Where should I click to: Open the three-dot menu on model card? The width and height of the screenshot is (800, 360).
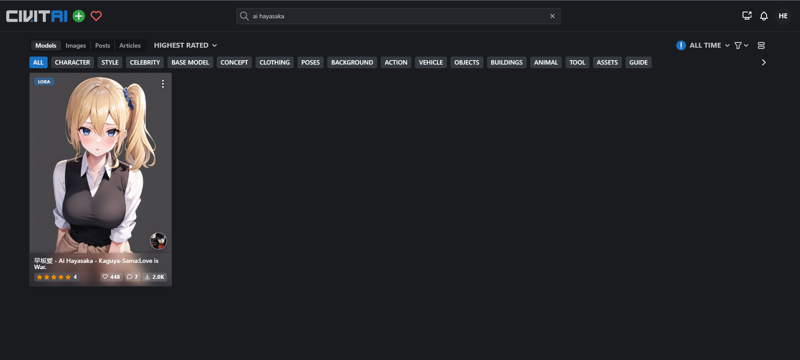[x=163, y=84]
